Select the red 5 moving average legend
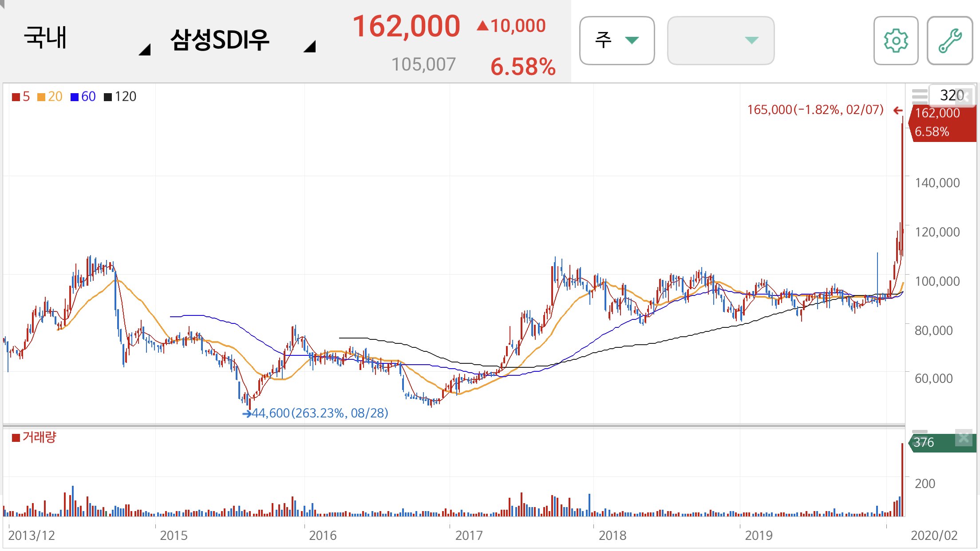This screenshot has height=551, width=980. click(x=21, y=96)
